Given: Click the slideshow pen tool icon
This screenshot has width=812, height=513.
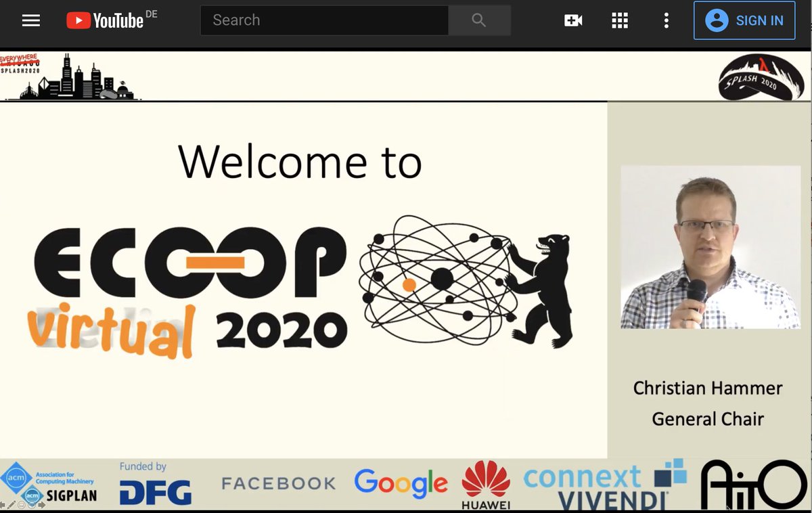Looking at the screenshot, I should click(12, 505).
